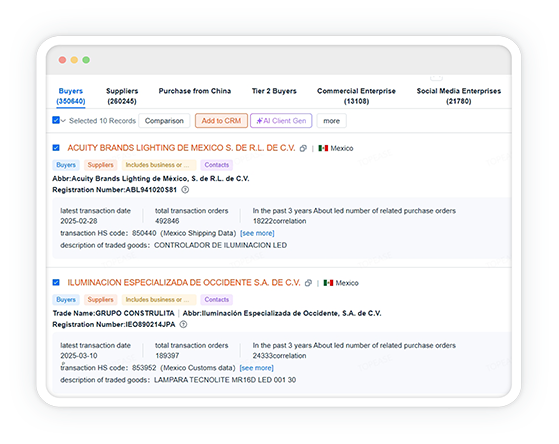Open the Commercial Enterprise (13108) tab
This screenshot has height=444, width=559.
tap(357, 96)
